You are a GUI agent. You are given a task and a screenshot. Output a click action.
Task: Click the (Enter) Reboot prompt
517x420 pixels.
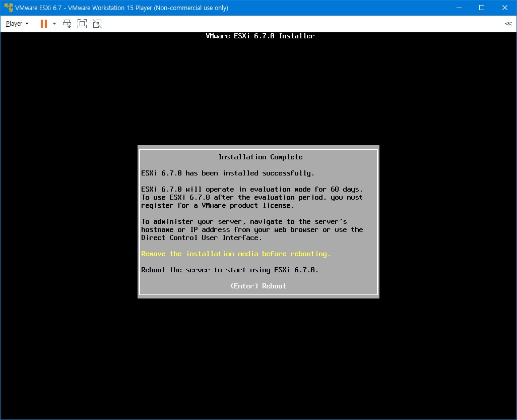[258, 286]
